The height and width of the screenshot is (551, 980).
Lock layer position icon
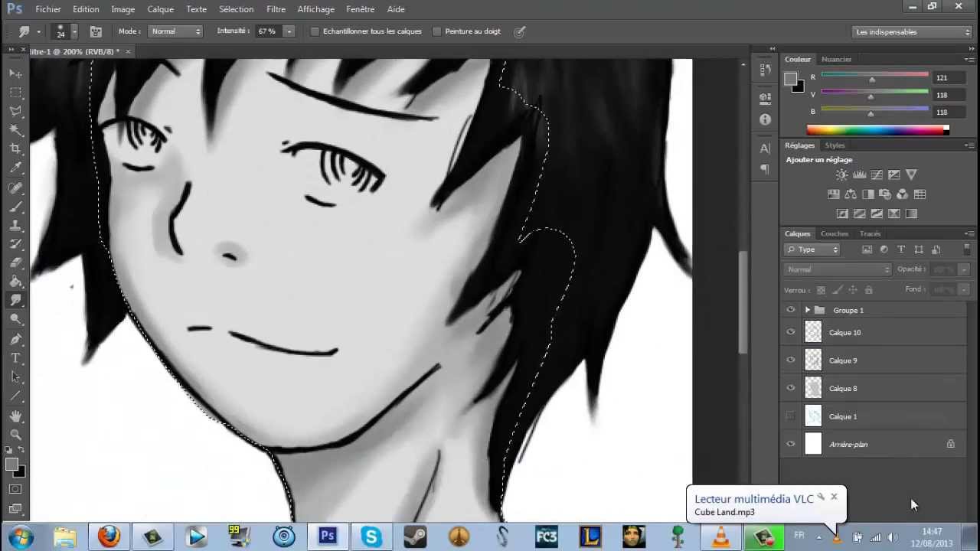pyautogui.click(x=852, y=290)
